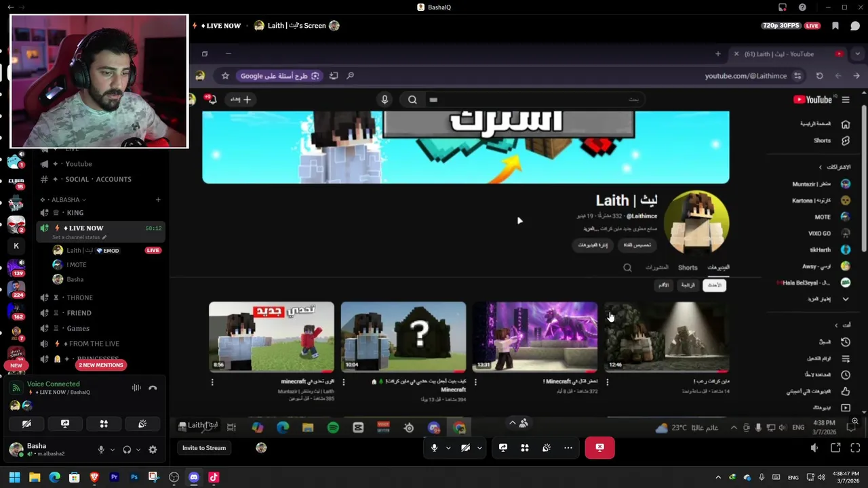
Task: Show hidden icons in the Windows system tray
Action: [x=718, y=477]
